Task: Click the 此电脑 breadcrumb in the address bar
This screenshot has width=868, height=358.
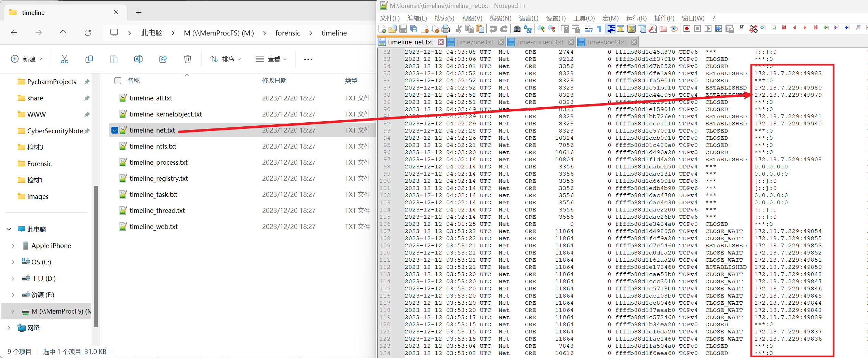Action: pos(152,33)
